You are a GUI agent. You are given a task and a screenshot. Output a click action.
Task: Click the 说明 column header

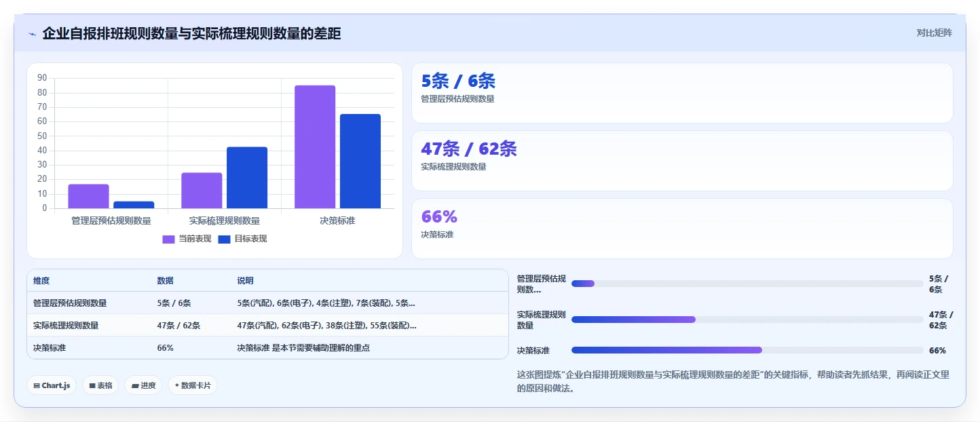245,281
